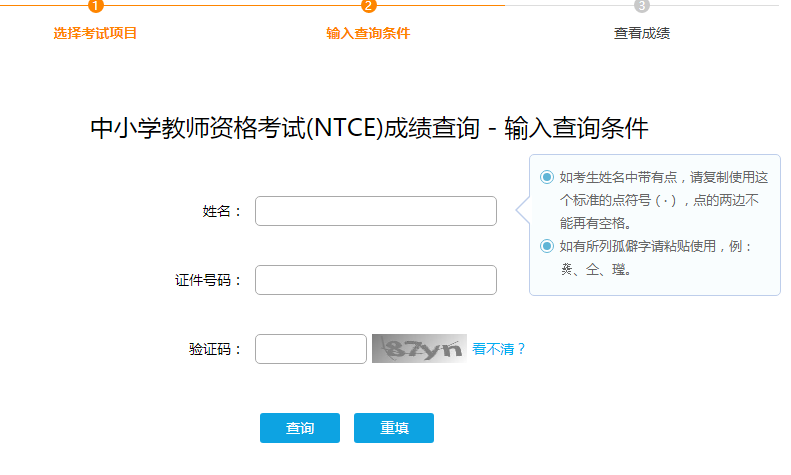Go to the 选择考试项目 step
The image size is (791, 475).
95,33
